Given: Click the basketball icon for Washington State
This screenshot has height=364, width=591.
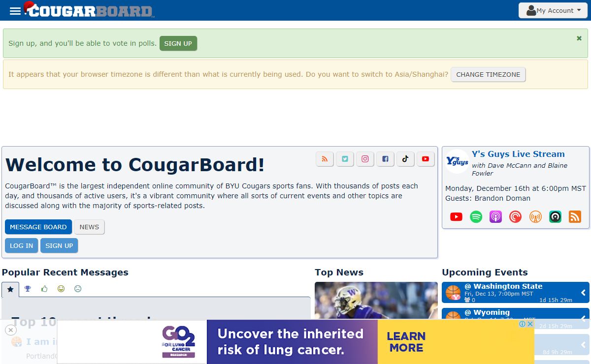Looking at the screenshot, I should coord(453,293).
